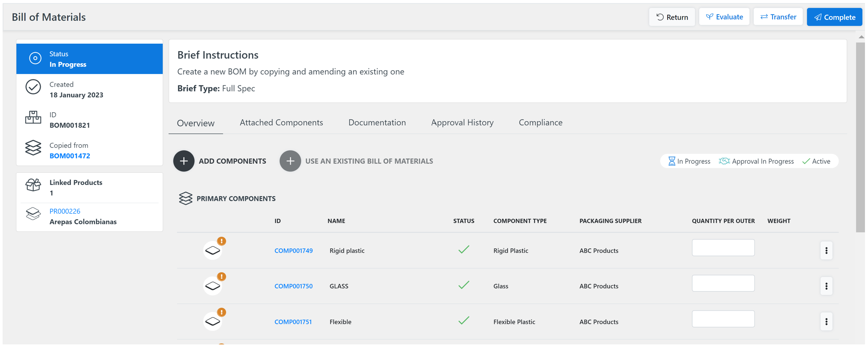The width and height of the screenshot is (868, 347).
Task: Click quantity field for Flexible row
Action: point(723,319)
